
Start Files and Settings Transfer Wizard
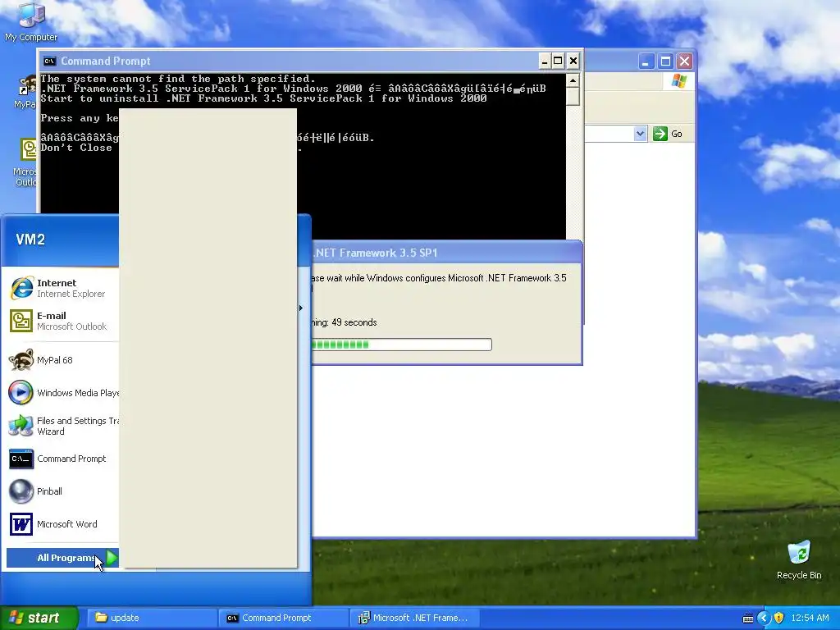[x=63, y=426]
